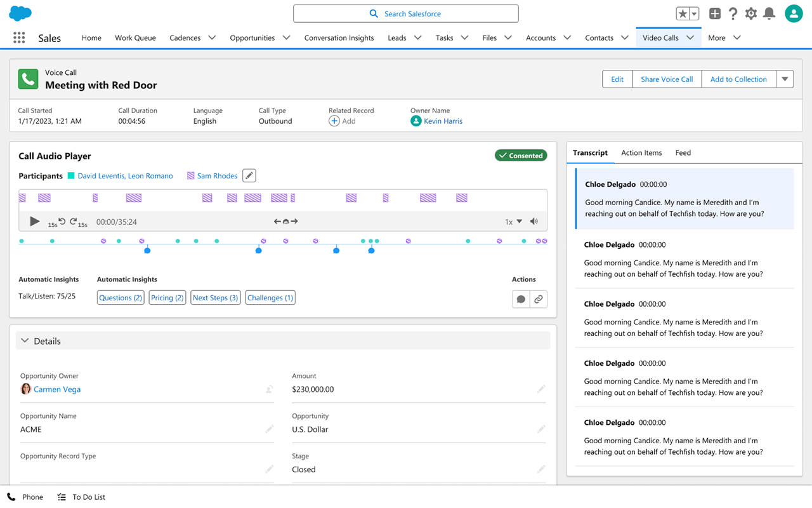The width and height of the screenshot is (812, 508).
Task: Click the play button in audio player
Action: coord(34,222)
